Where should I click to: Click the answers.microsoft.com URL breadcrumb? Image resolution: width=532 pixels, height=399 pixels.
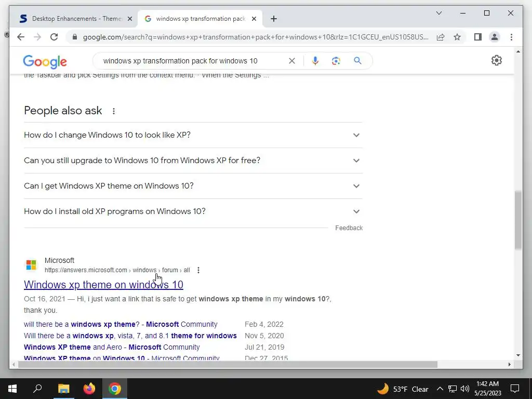(117, 270)
